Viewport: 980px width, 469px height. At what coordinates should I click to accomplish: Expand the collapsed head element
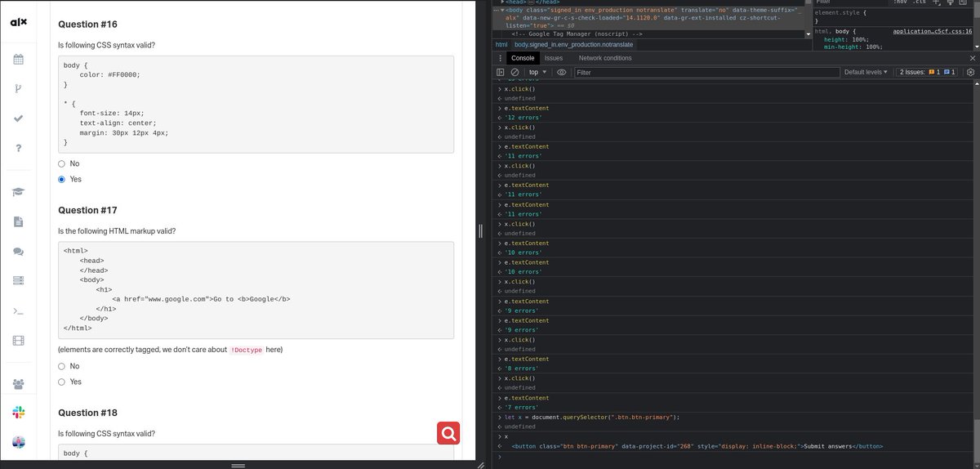[x=504, y=2]
